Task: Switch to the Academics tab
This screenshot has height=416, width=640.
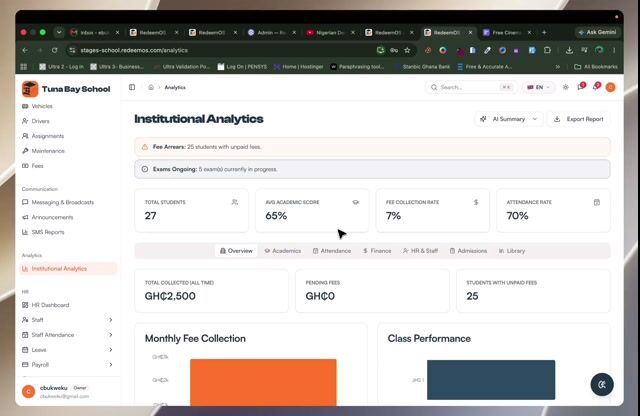Action: (282, 251)
